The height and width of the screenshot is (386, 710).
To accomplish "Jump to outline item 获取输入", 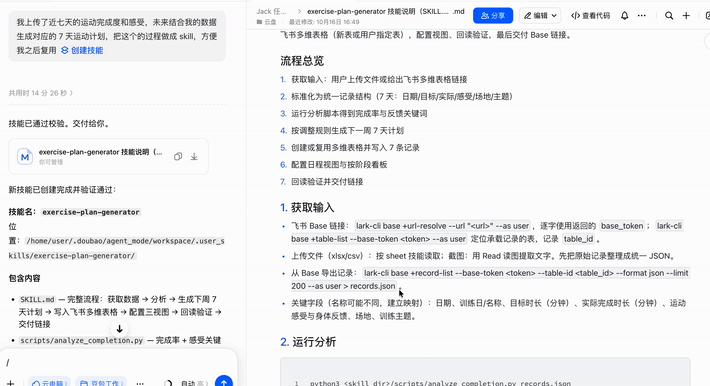I will click(x=379, y=79).
